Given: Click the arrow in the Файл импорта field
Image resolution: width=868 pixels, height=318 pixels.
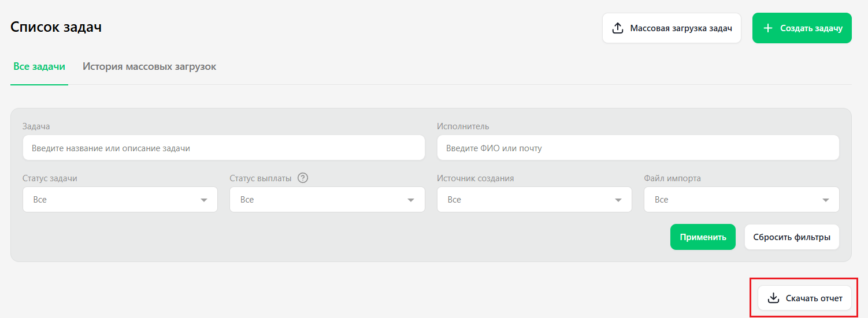Looking at the screenshot, I should (825, 200).
